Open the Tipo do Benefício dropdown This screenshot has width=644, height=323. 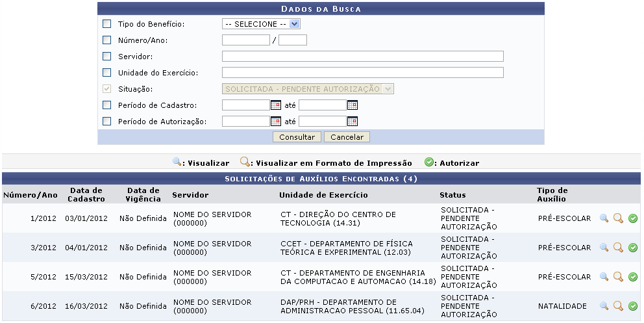click(261, 24)
